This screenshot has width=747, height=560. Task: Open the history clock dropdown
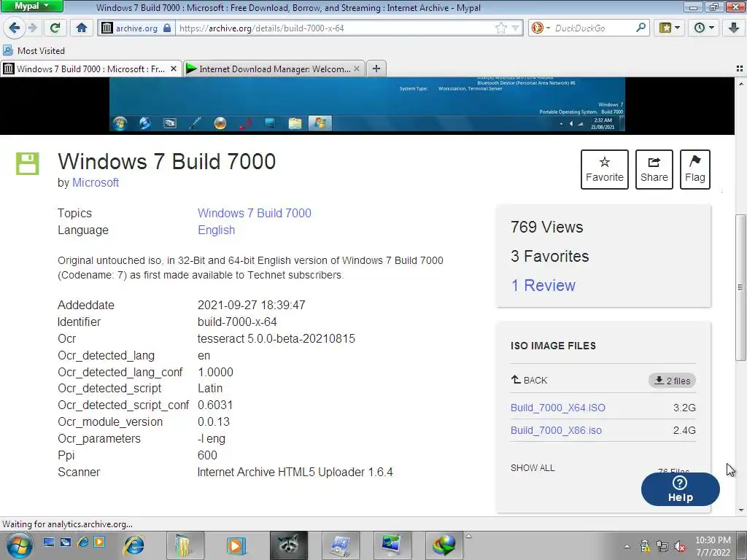click(x=704, y=28)
